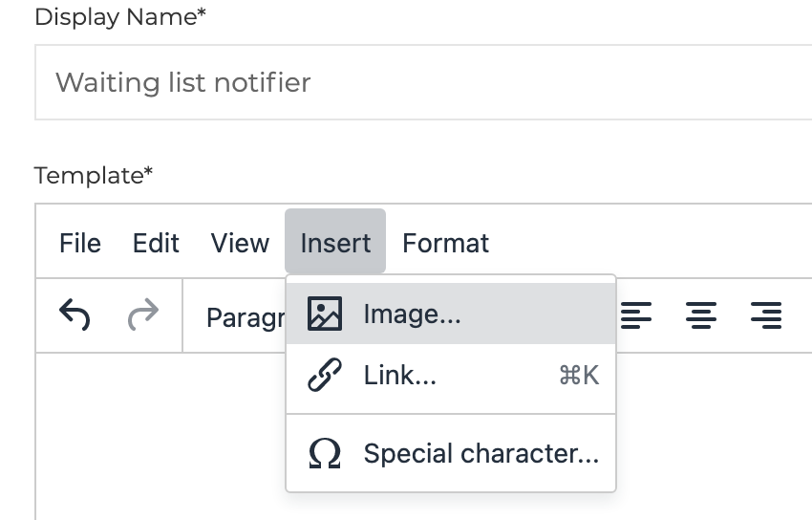The width and height of the screenshot is (812, 520).
Task: Click the undo arrow icon
Action: (75, 314)
